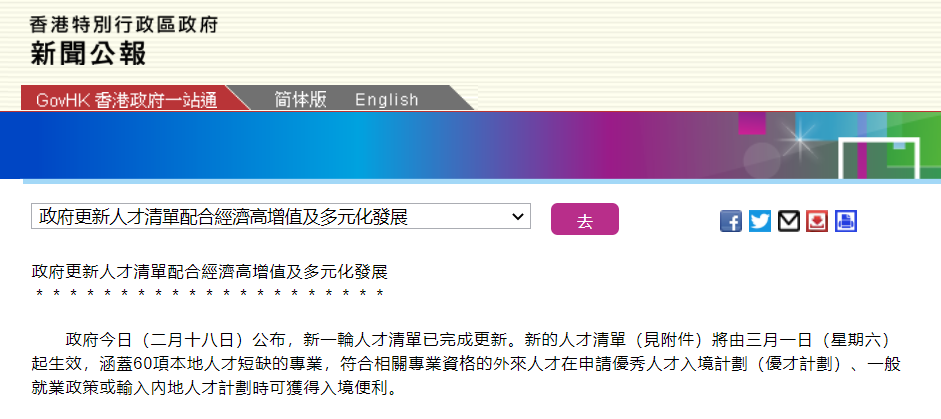Click the 新聞公報 header title
Screen dimensions: 941x419
coord(88,54)
